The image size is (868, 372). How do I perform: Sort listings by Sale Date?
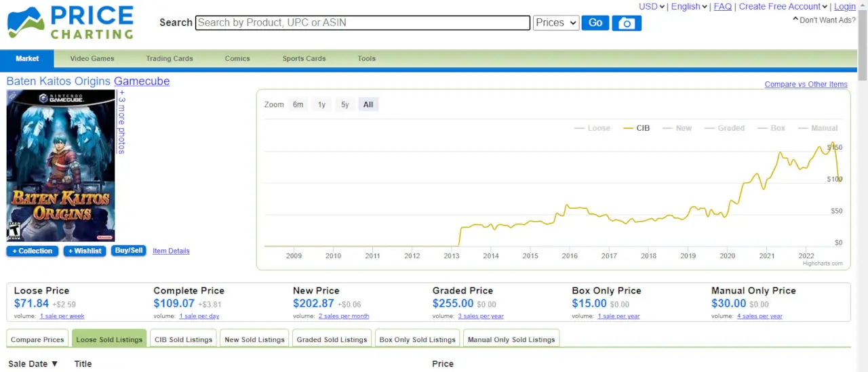(x=33, y=364)
